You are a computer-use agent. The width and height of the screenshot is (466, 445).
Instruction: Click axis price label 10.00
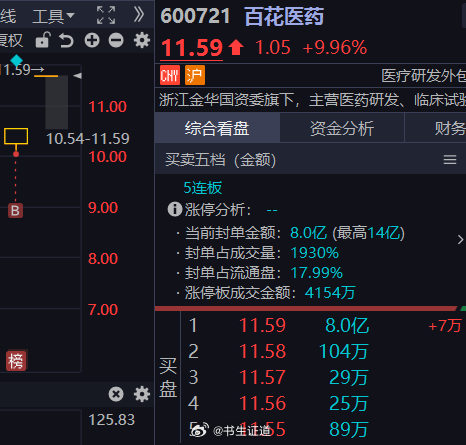107,157
